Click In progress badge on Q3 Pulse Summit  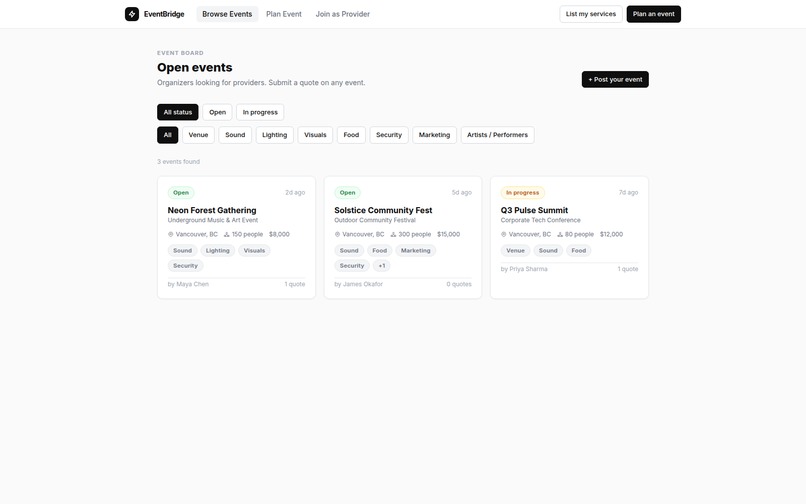coord(522,193)
